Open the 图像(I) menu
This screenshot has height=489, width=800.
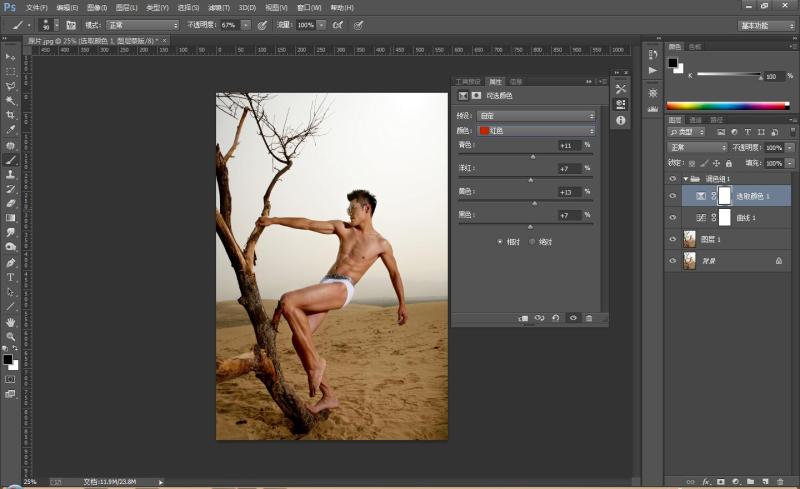tap(97, 8)
